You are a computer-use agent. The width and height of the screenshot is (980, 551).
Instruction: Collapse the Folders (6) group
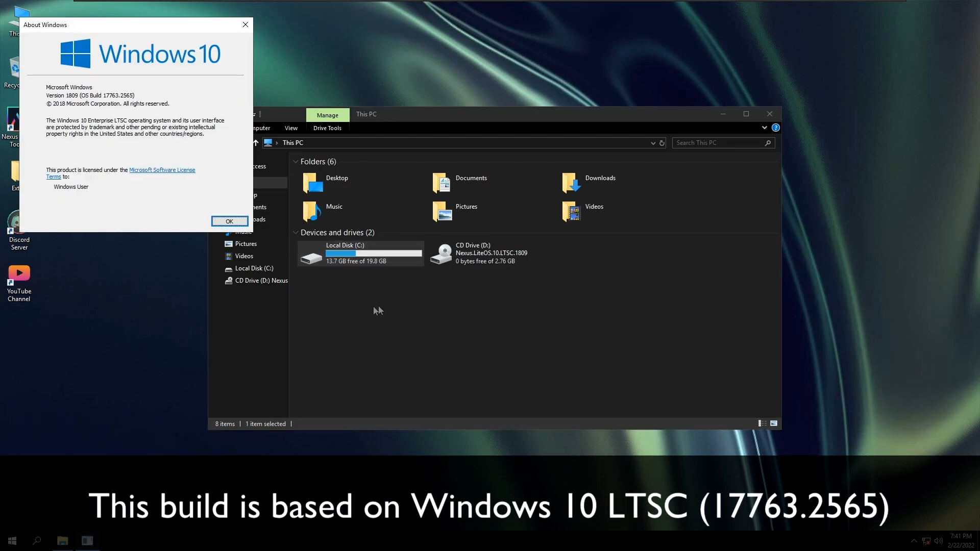coord(296,162)
